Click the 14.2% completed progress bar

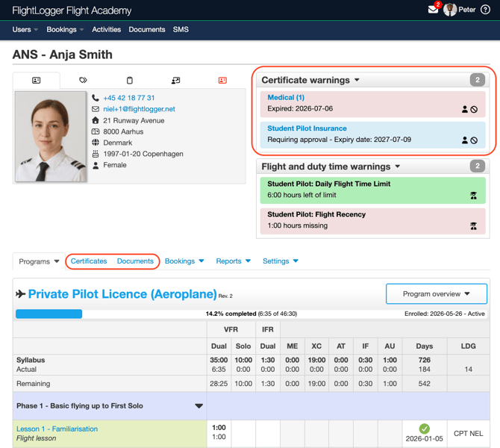point(251,314)
